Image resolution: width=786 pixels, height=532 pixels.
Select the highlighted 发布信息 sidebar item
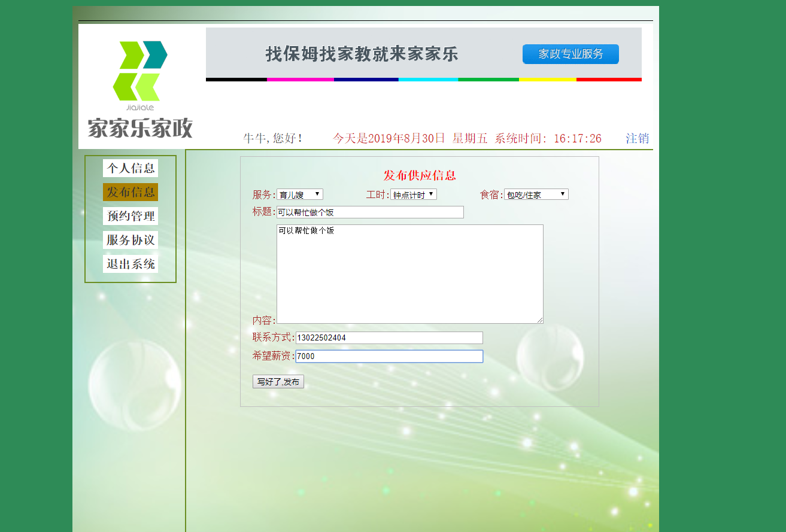click(x=130, y=192)
